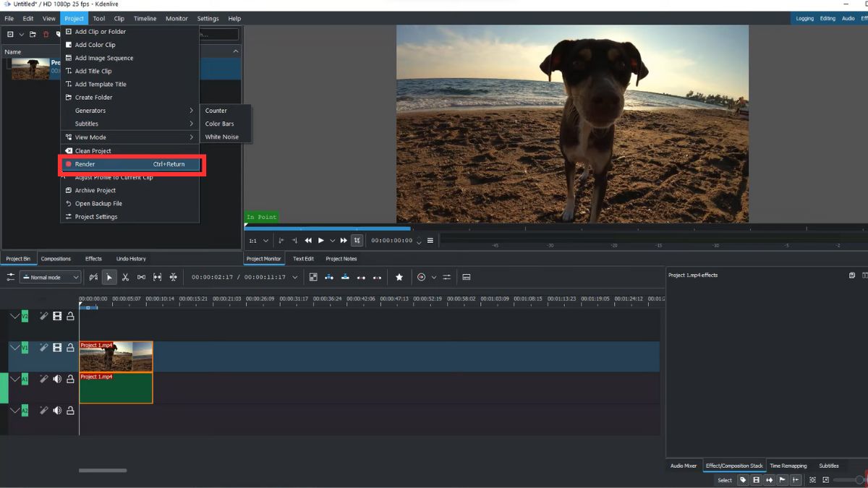Fast forward the Project Monitor playback

point(344,241)
